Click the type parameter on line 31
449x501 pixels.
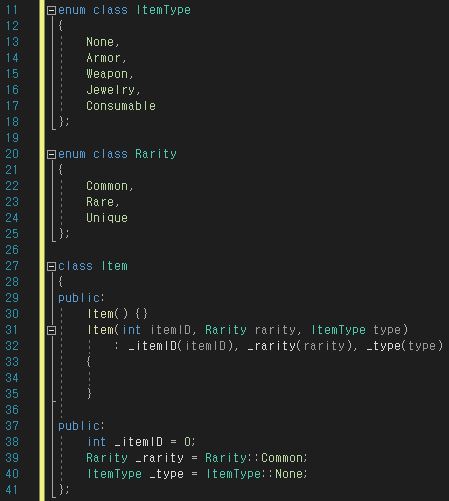387,330
